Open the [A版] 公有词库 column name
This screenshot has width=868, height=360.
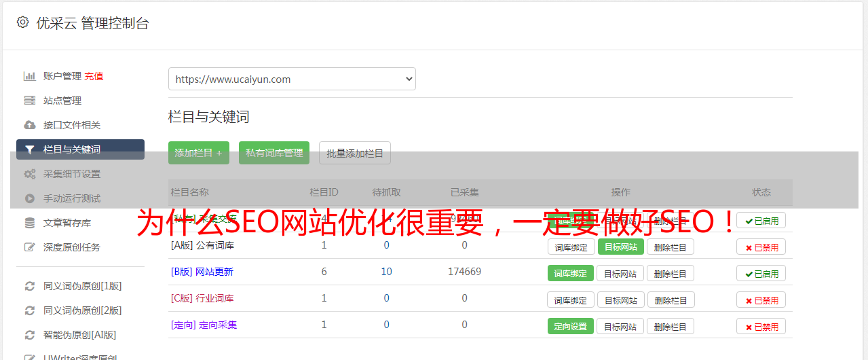click(x=202, y=245)
